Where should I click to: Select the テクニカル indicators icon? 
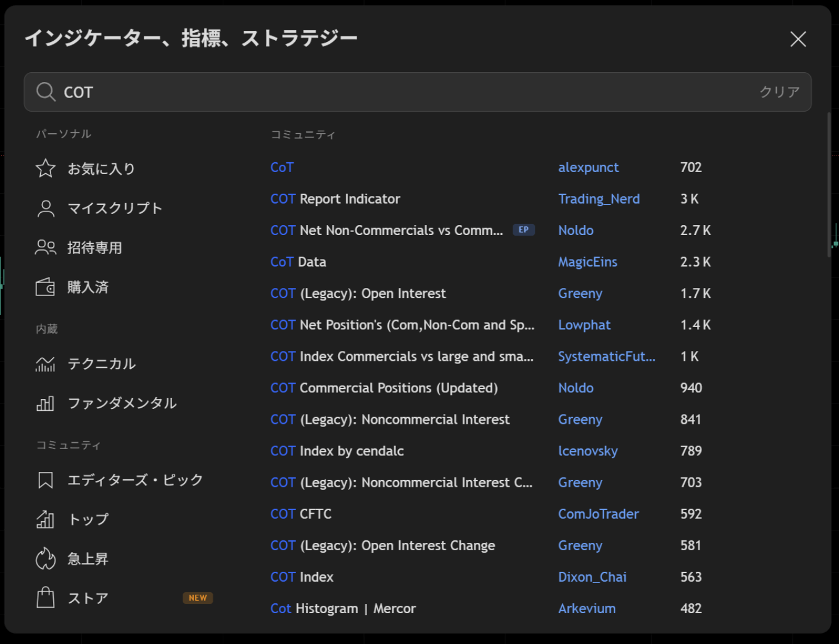click(45, 364)
